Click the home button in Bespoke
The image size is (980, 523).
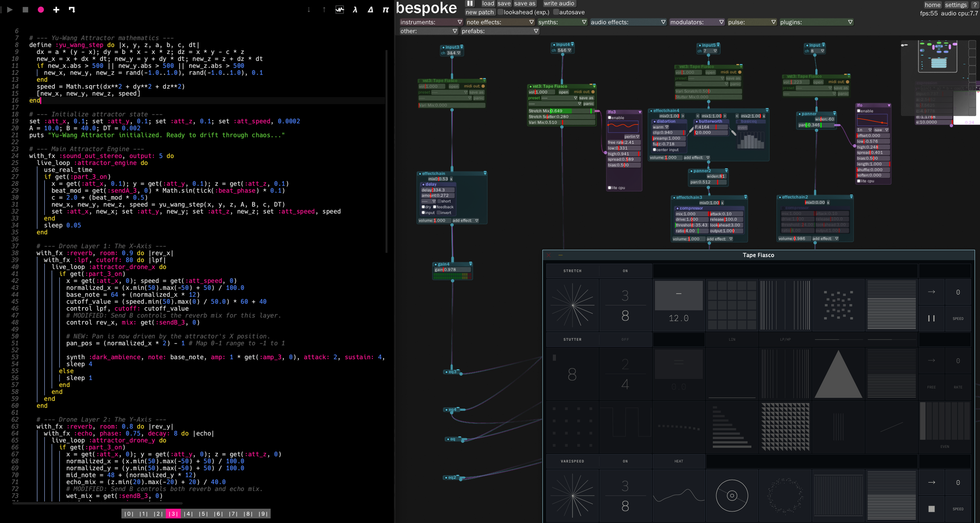point(932,5)
